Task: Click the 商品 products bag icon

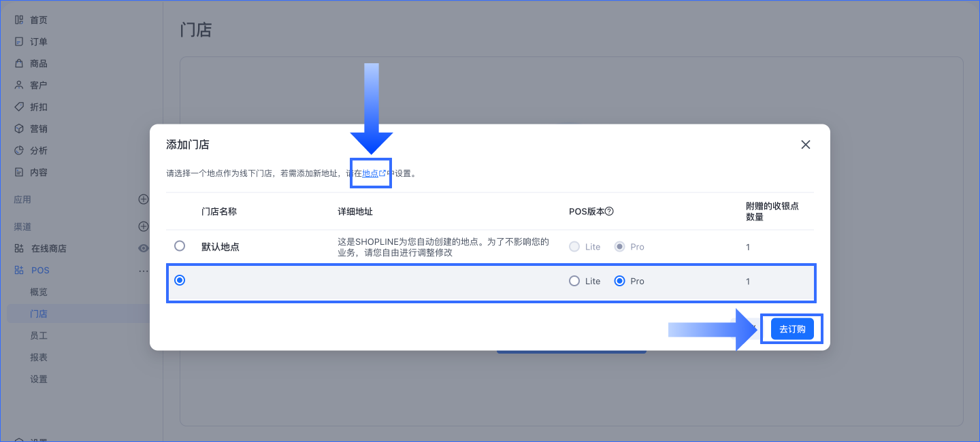Action: point(19,63)
